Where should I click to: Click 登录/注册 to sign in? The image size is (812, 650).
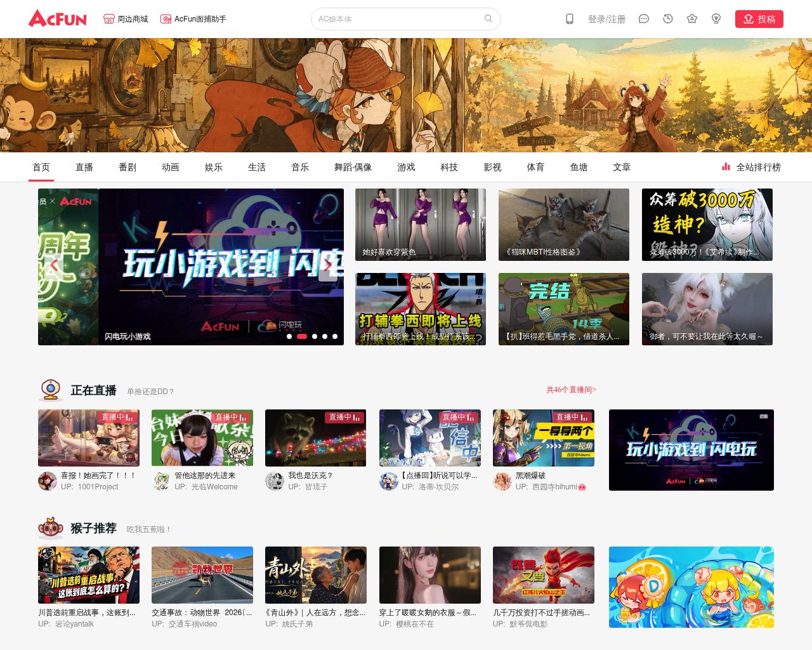606,19
